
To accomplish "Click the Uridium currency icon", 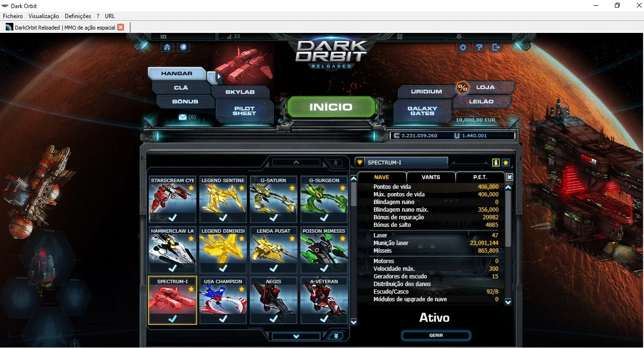I will tap(457, 136).
